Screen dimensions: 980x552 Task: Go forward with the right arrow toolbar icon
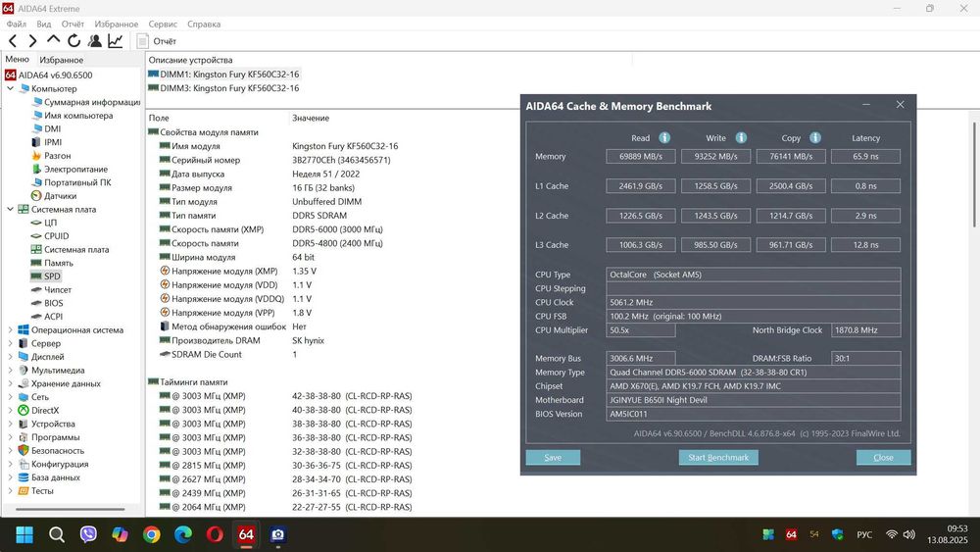click(32, 41)
